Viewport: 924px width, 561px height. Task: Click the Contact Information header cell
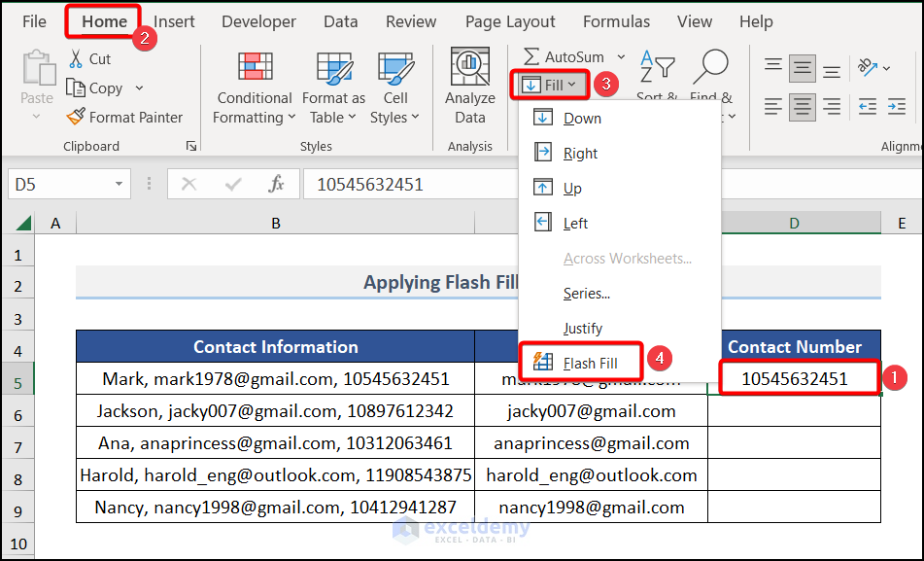pos(275,346)
